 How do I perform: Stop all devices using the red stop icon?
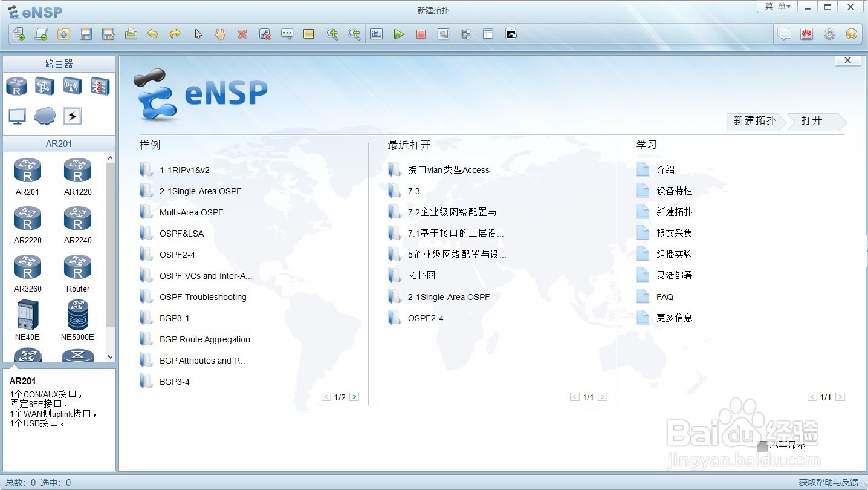[421, 34]
